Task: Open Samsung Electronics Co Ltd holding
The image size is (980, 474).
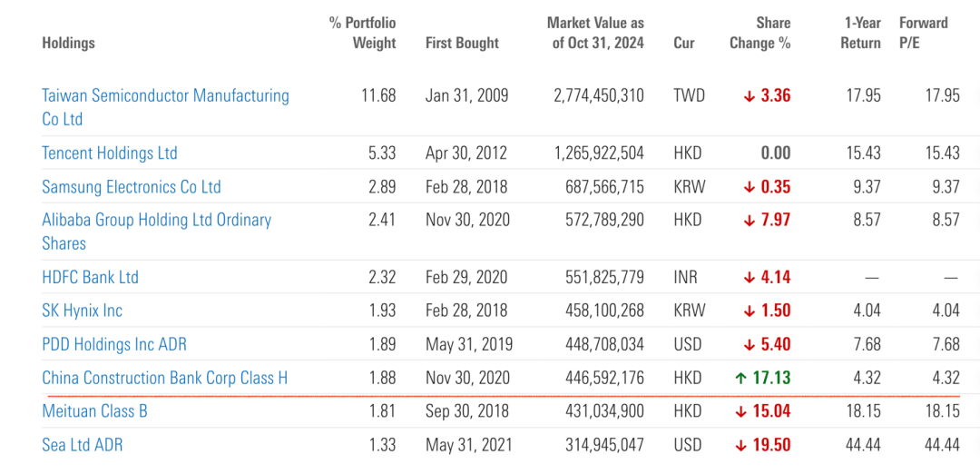Action: [132, 186]
